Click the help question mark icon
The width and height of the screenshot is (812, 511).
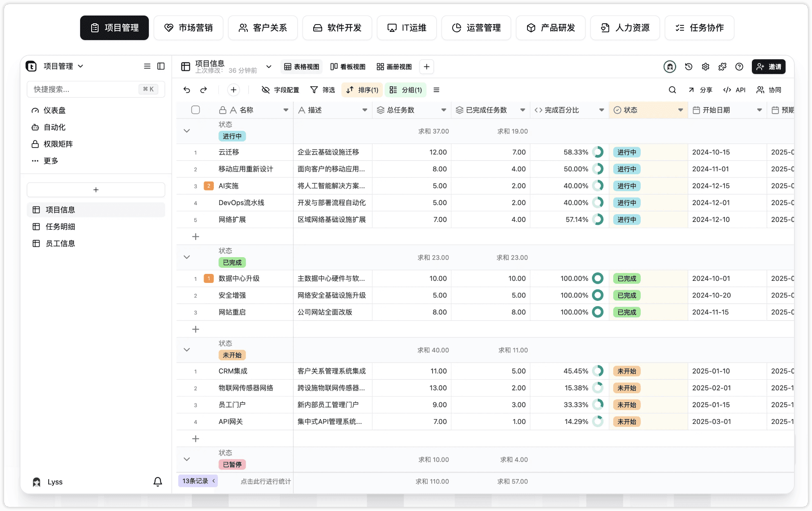click(x=739, y=67)
